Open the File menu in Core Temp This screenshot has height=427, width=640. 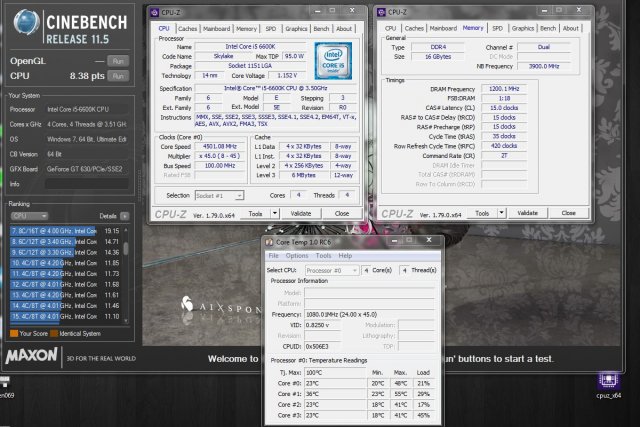click(273, 256)
